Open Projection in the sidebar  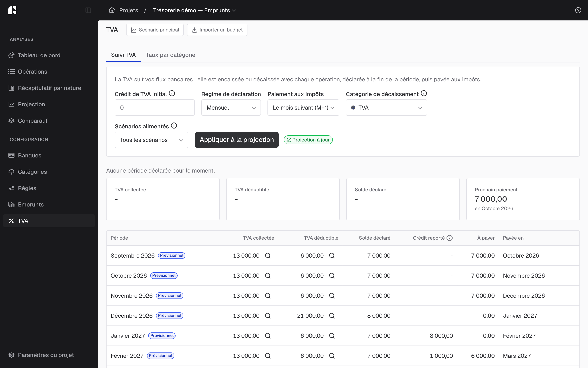coord(49,104)
